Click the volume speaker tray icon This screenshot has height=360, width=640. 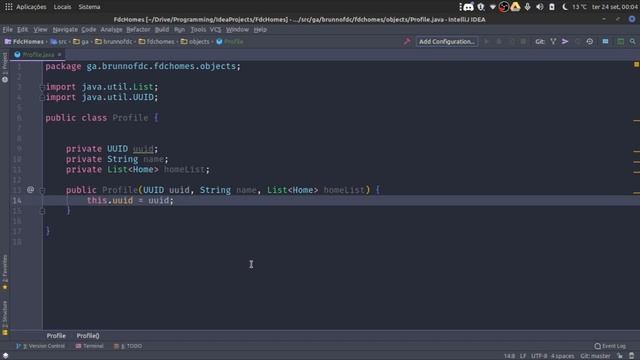540,7
